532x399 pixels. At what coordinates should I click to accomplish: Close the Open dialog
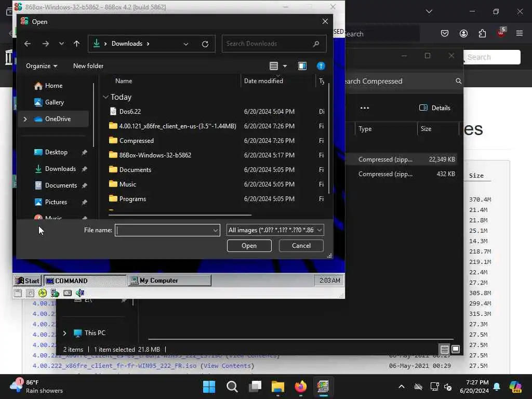pos(325,22)
